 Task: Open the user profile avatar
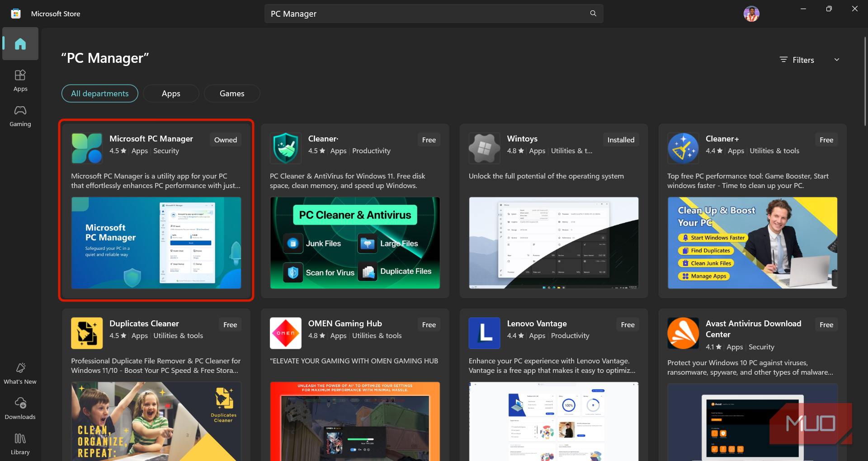pos(751,14)
